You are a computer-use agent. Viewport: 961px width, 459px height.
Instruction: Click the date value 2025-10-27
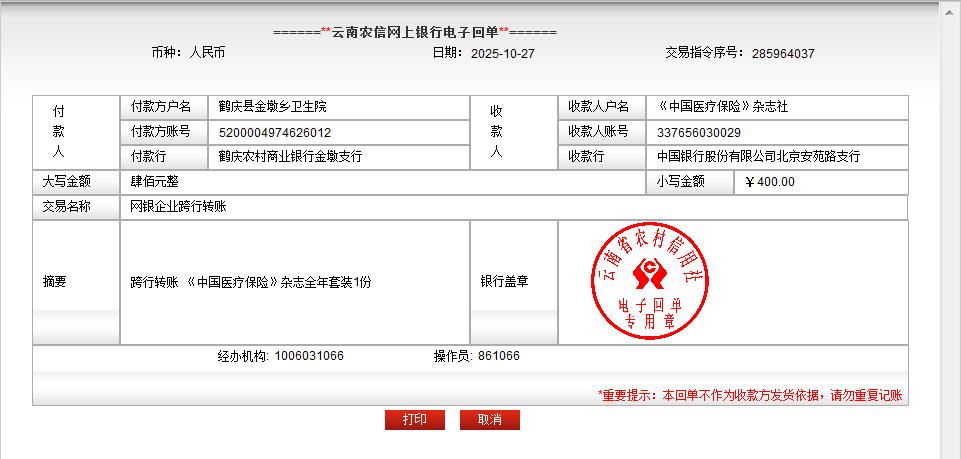502,53
